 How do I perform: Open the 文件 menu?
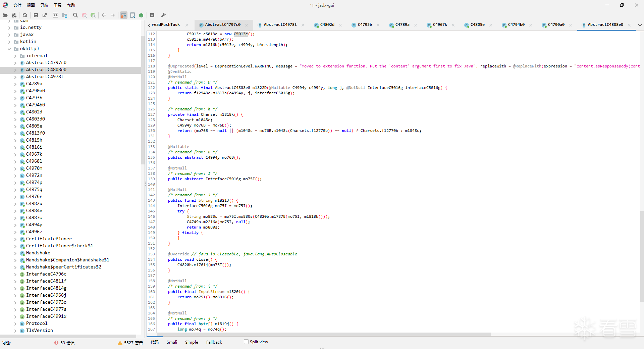click(17, 5)
